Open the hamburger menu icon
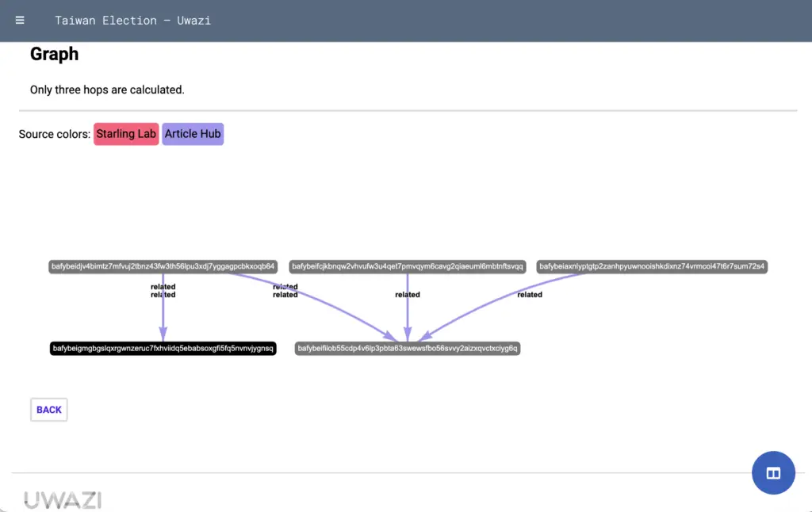The image size is (812, 512). coord(20,20)
